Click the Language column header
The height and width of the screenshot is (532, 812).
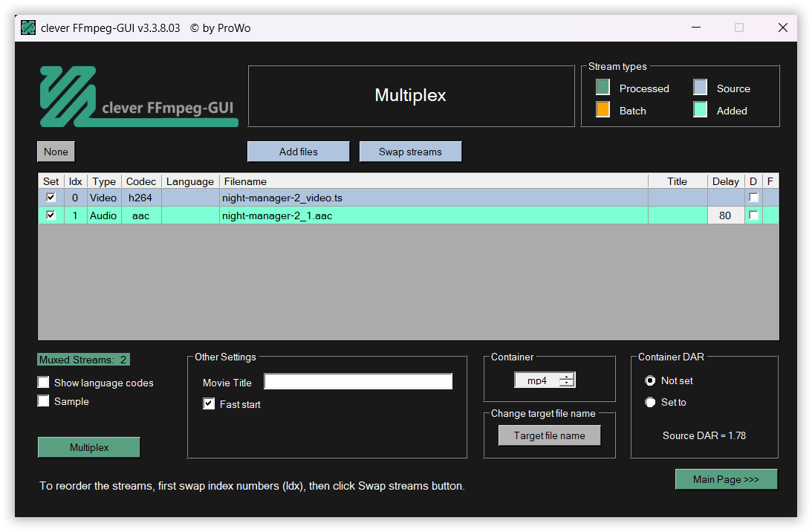190,181
